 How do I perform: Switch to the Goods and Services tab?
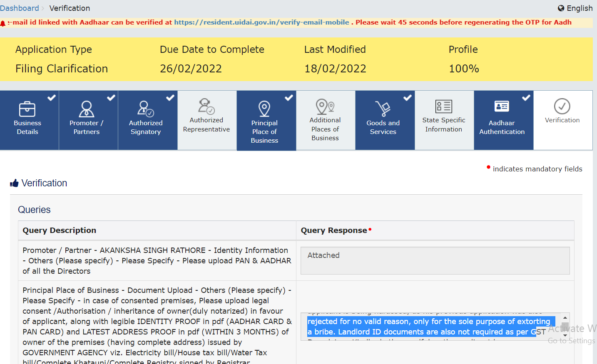385,120
